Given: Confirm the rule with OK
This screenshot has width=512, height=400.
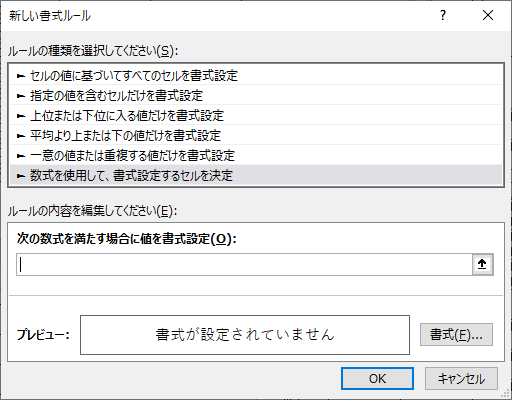Looking at the screenshot, I should [x=377, y=379].
